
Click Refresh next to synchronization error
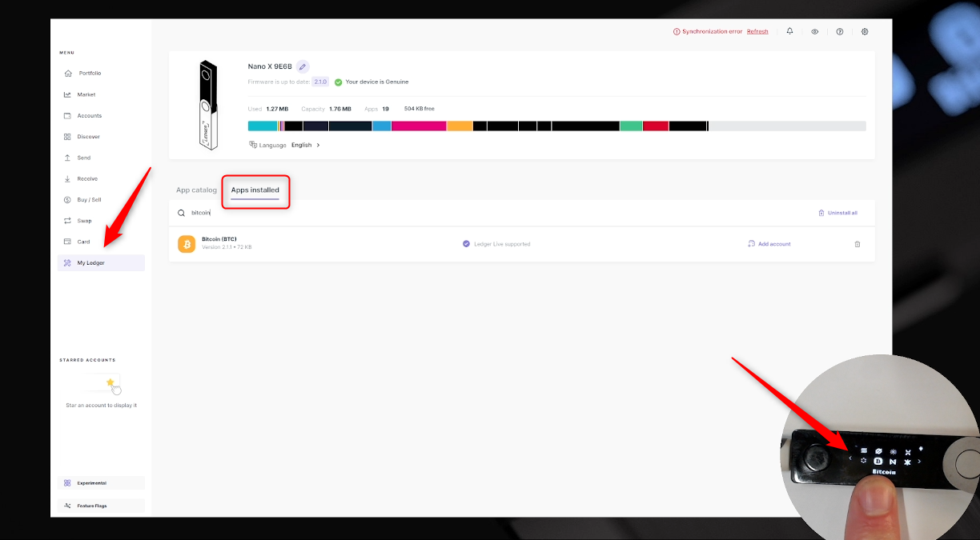click(x=757, y=32)
